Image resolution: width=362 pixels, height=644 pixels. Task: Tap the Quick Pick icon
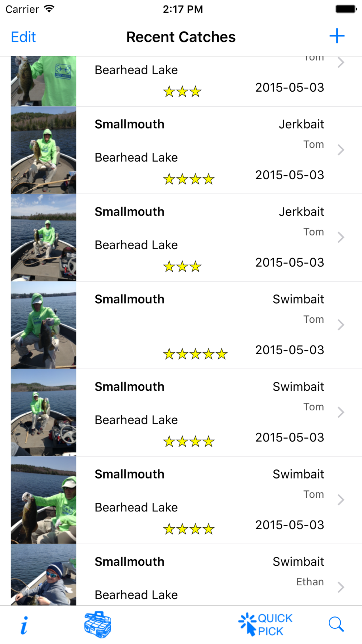266,624
